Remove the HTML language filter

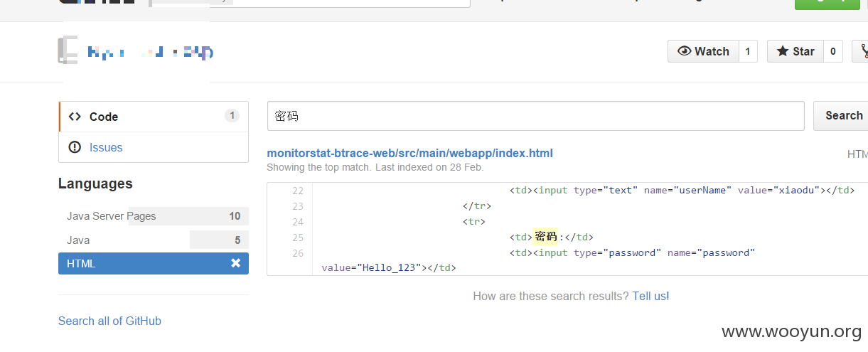(x=236, y=263)
